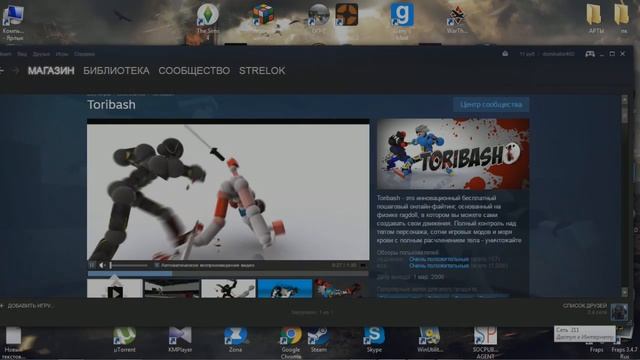The width and height of the screenshot is (640, 360).
Task: Switch to the БИБЛИОТЕКА tab
Action: 116,71
